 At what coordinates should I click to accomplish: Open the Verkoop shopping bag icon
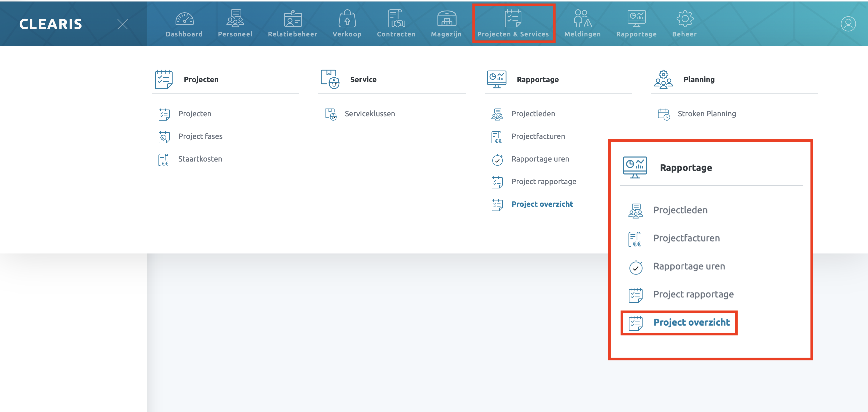pos(347,19)
